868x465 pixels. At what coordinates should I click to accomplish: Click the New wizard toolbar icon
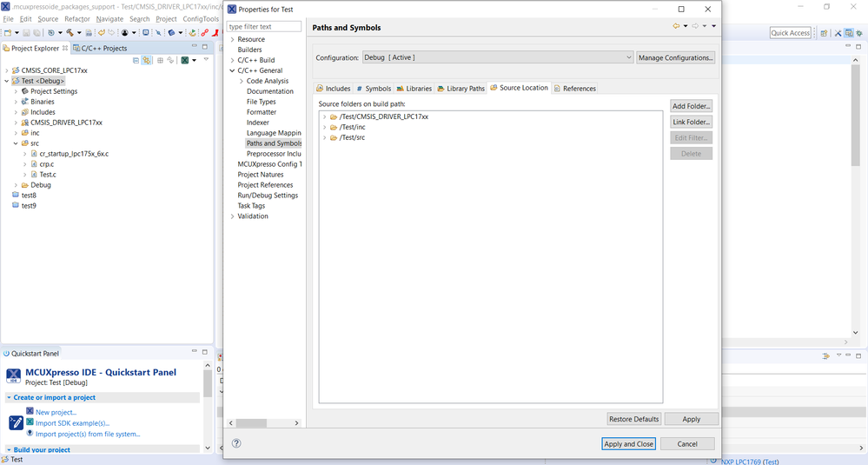(x=8, y=33)
